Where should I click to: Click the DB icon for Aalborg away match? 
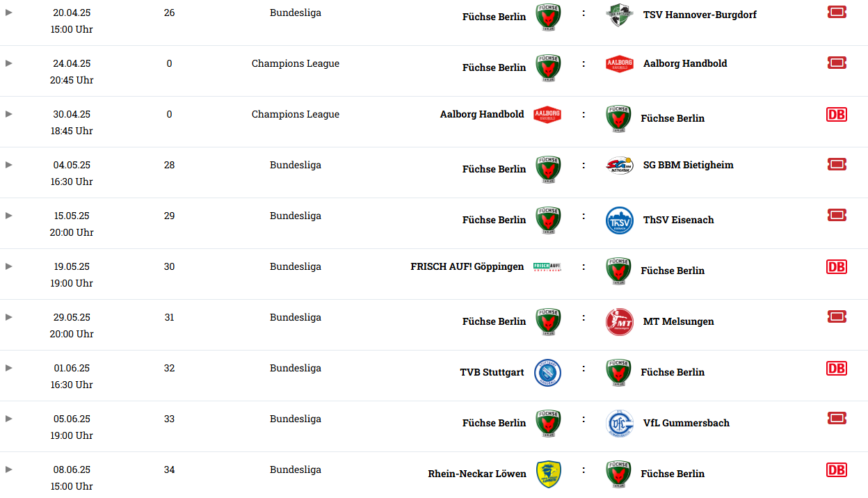pos(836,114)
